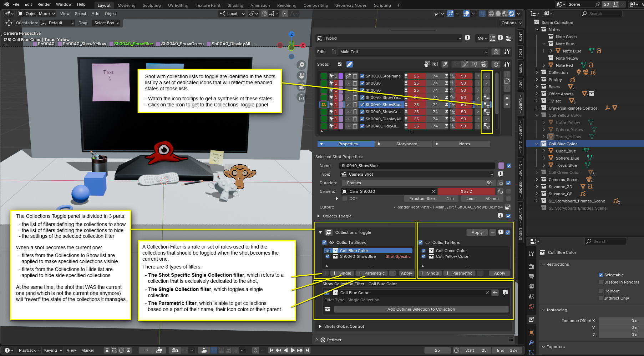Expand the Objects Toggle section
Viewport: 644px width, 356px height.
click(319, 216)
